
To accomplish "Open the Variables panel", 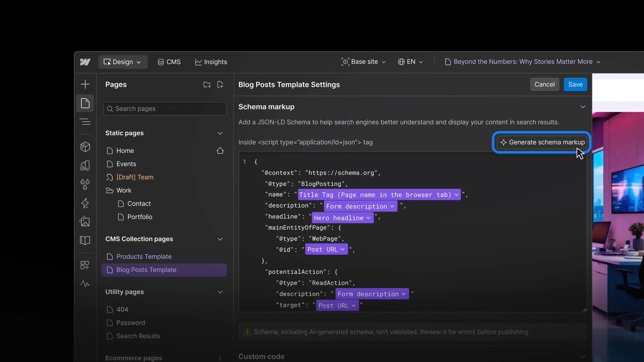I will tap(85, 184).
